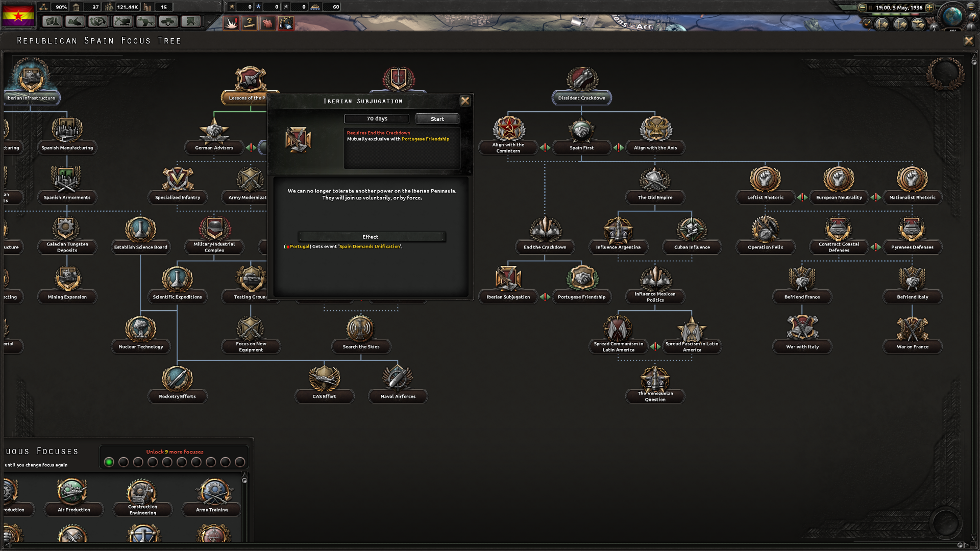Screen dimensions: 980x551
Task: Open the Production screen (wrench icon)
Action: point(145,22)
